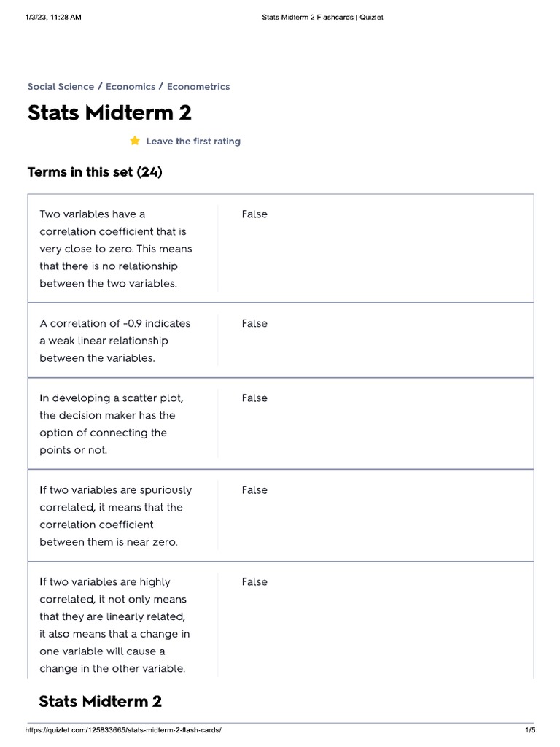The width and height of the screenshot is (560, 747).
Task: Click the 'False' answer for the first card
Action: coord(254,214)
